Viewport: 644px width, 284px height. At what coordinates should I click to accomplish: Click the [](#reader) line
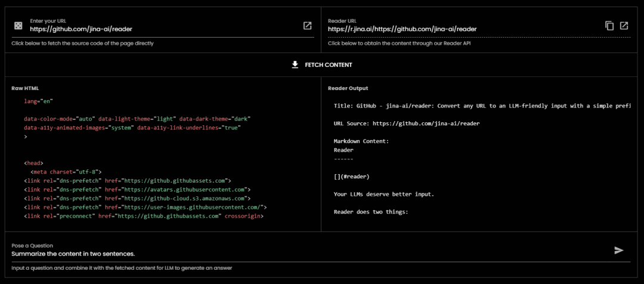[352, 177]
